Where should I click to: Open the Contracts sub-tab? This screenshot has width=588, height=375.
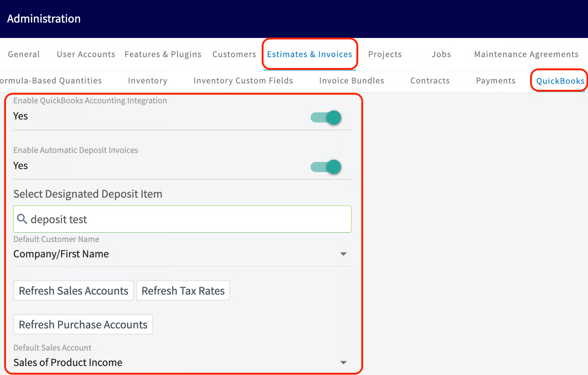430,80
